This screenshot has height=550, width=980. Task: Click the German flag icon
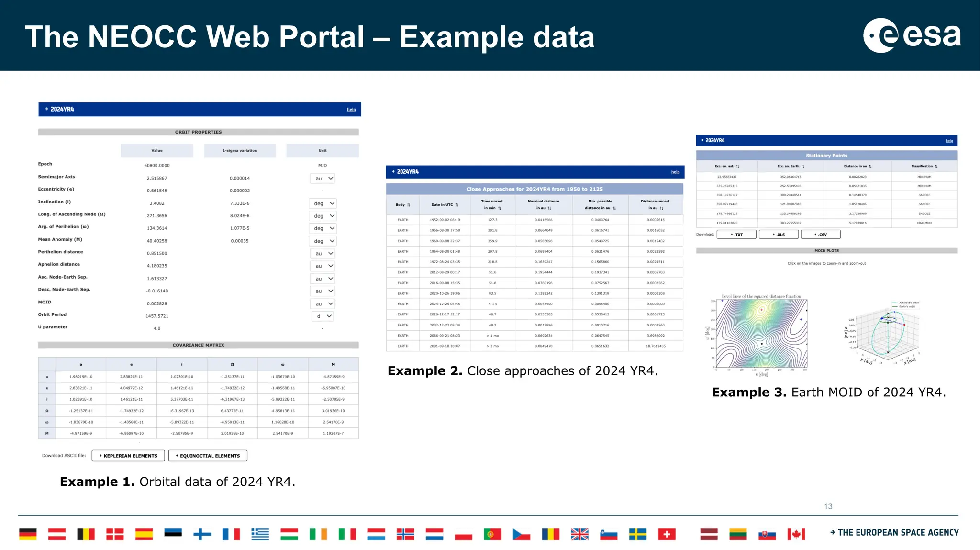tap(28, 534)
